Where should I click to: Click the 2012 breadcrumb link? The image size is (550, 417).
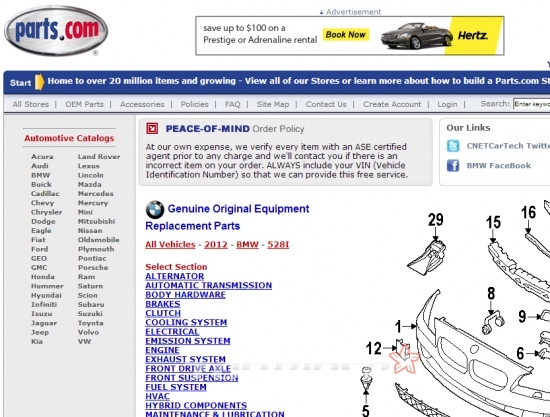tap(216, 244)
